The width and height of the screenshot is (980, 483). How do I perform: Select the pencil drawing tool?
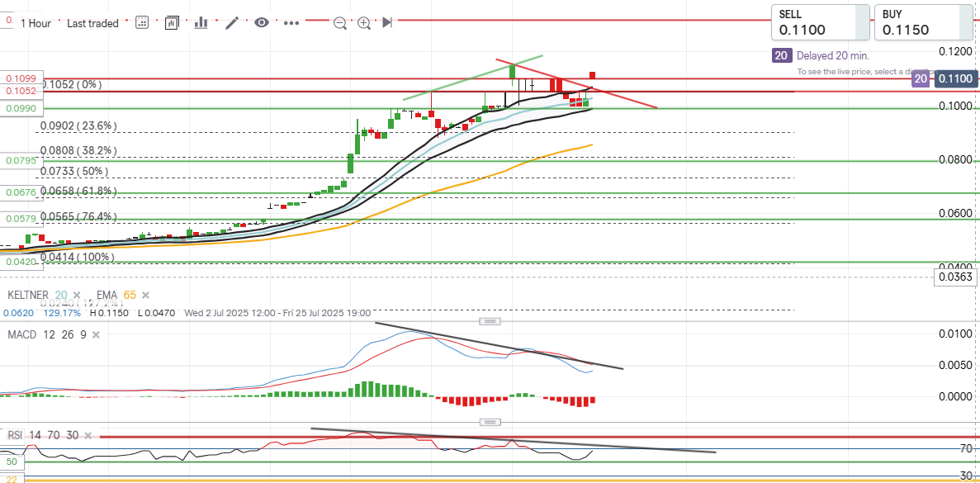[x=232, y=22]
